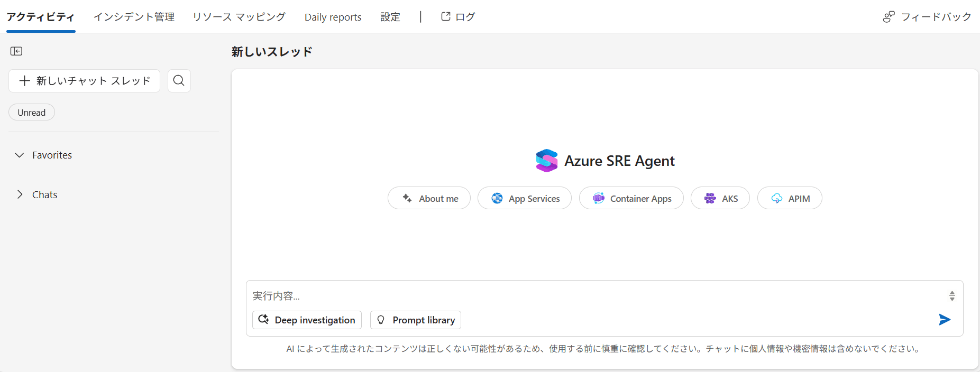The width and height of the screenshot is (980, 372).
Task: Click the Favorites label
Action: [x=52, y=155]
